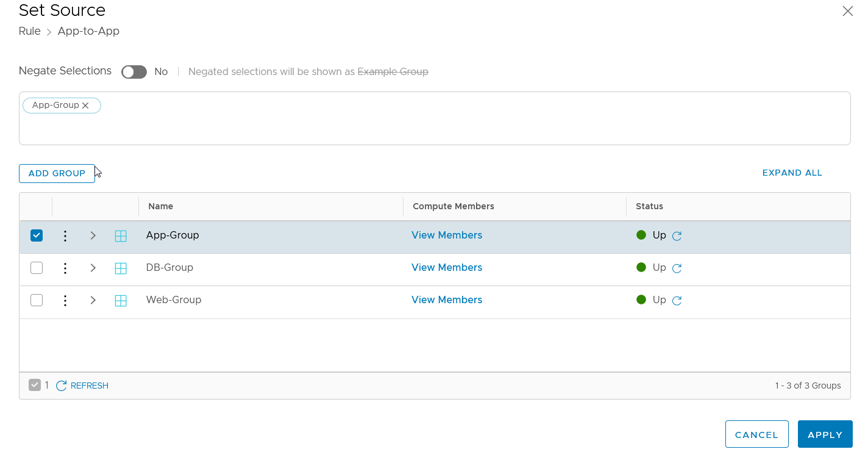Check the Web-Group checkbox
868x463 pixels.
[37, 300]
